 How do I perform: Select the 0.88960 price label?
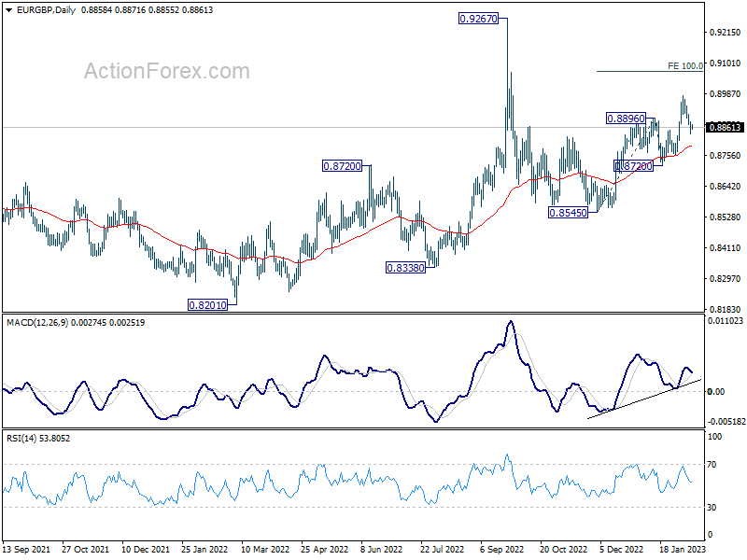[626, 119]
